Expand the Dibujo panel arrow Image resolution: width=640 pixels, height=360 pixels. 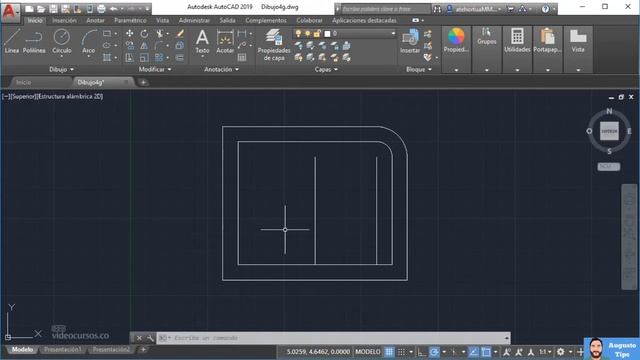(72, 69)
